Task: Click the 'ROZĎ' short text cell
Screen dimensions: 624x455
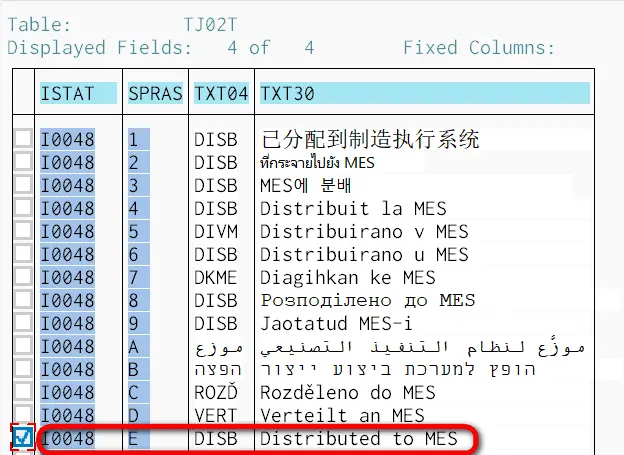Action: coord(216,393)
